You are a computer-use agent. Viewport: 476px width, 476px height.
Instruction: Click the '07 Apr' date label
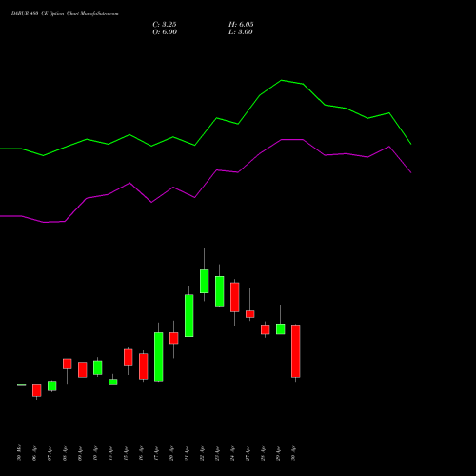pyautogui.click(x=50, y=453)
